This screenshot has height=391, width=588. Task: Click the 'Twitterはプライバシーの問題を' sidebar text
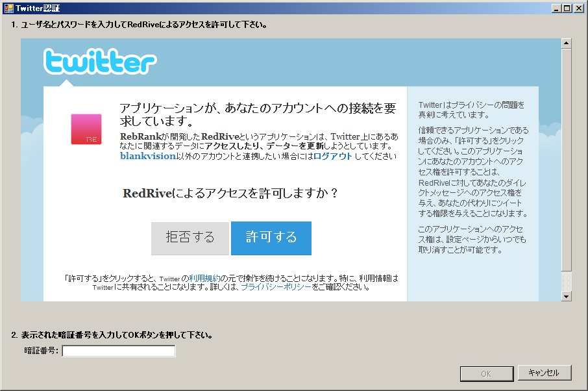471,105
